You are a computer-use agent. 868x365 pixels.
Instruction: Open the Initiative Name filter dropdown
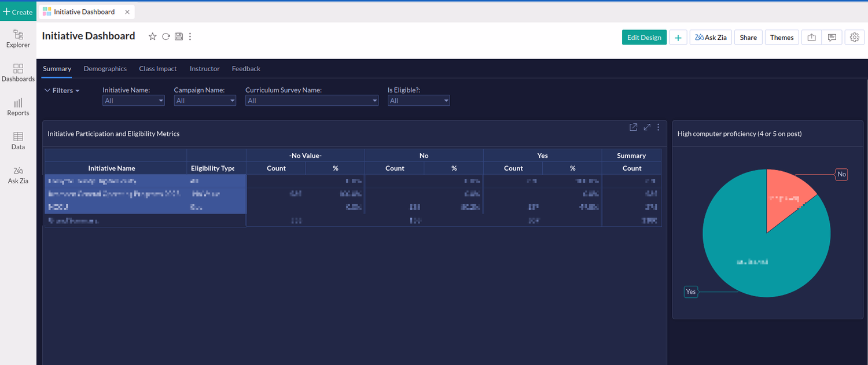[133, 100]
